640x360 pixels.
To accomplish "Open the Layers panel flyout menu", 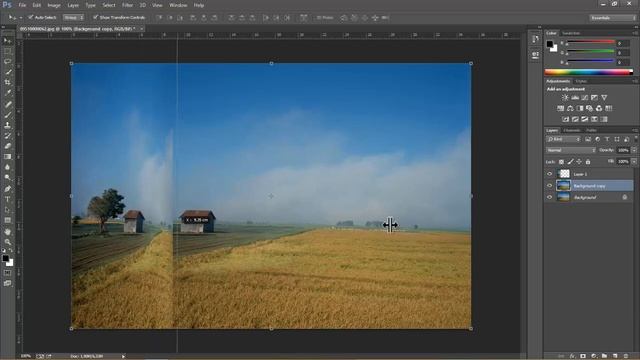I will 635,130.
